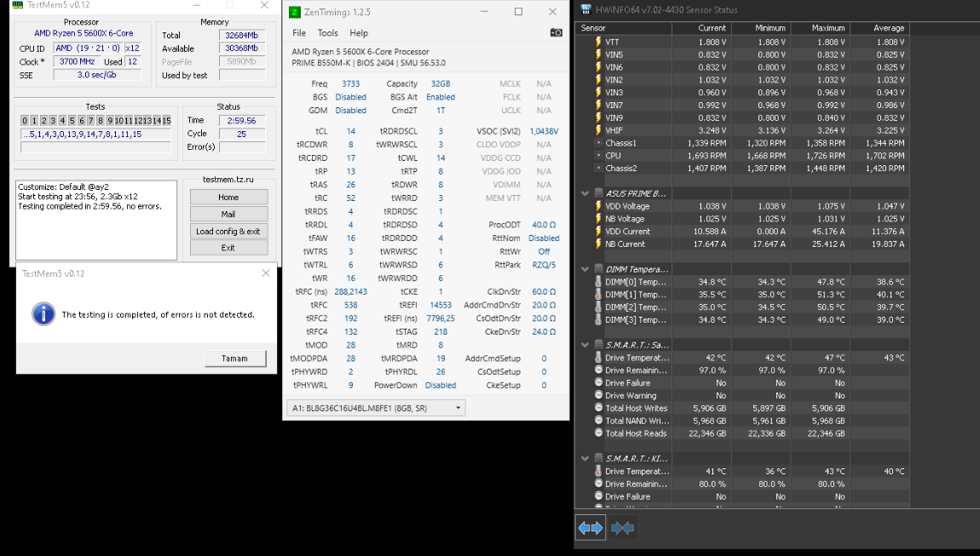
Task: Open the DIMM module selector dropdown
Action: coord(377,408)
